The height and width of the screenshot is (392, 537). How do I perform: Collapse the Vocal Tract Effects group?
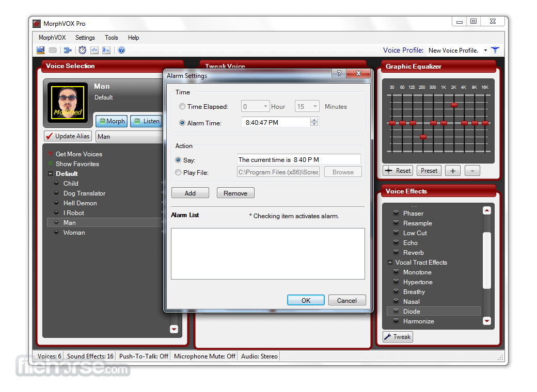(x=390, y=263)
